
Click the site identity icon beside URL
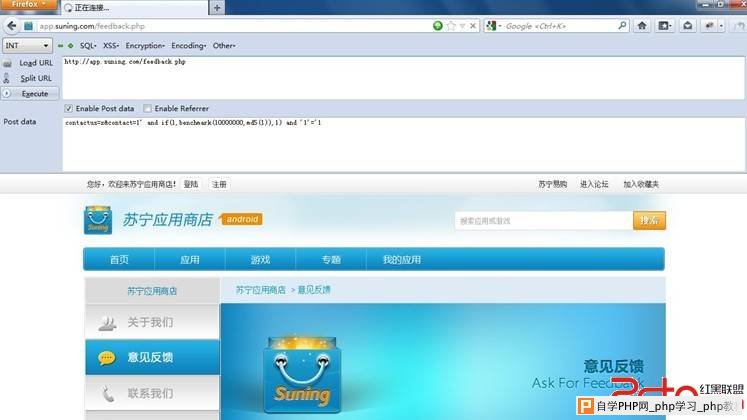click(29, 26)
